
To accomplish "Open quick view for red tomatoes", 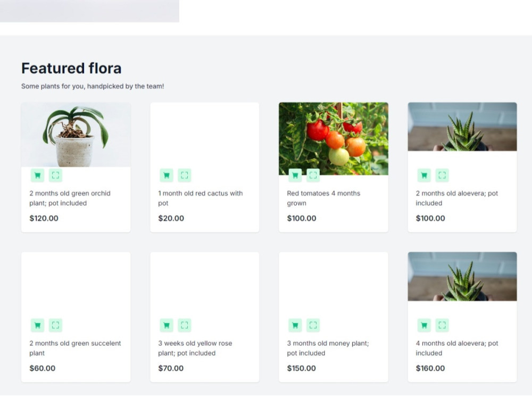I will click(x=313, y=176).
